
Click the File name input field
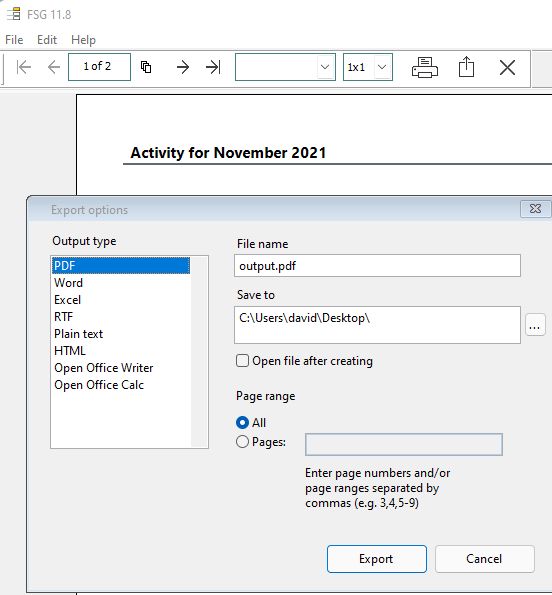pyautogui.click(x=377, y=266)
